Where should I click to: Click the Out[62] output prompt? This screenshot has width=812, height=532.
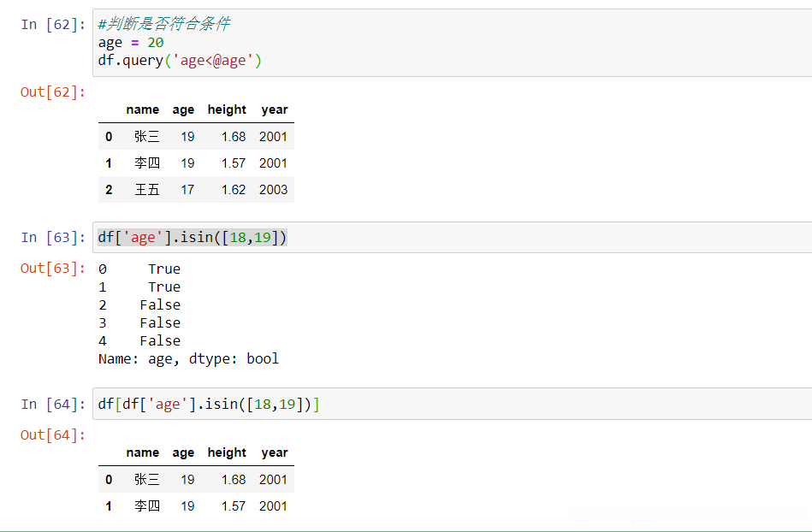[53, 92]
